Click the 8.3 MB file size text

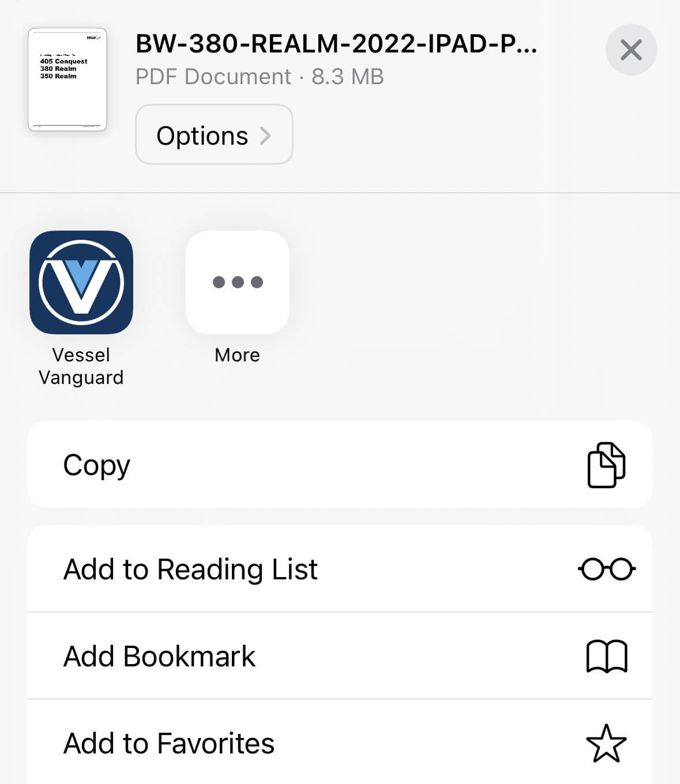point(348,77)
